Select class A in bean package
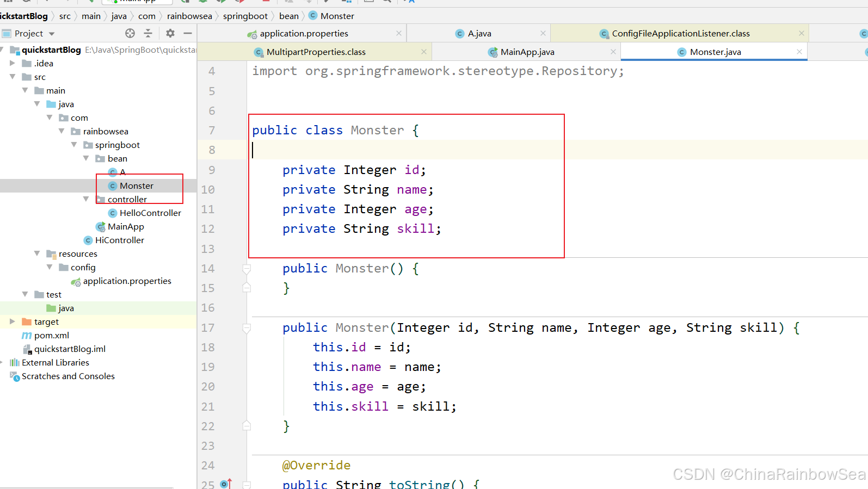Image resolution: width=868 pixels, height=489 pixels. (118, 172)
